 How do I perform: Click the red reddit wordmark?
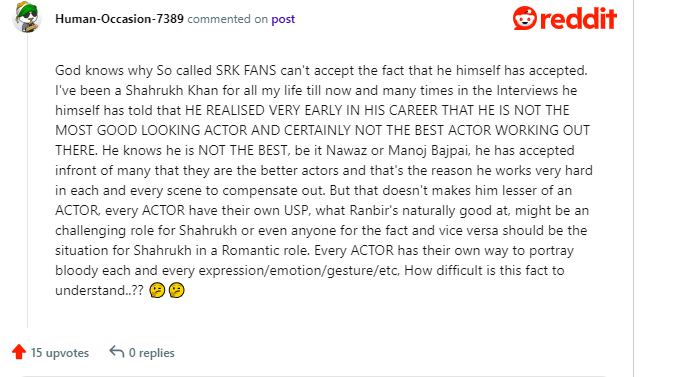point(578,19)
